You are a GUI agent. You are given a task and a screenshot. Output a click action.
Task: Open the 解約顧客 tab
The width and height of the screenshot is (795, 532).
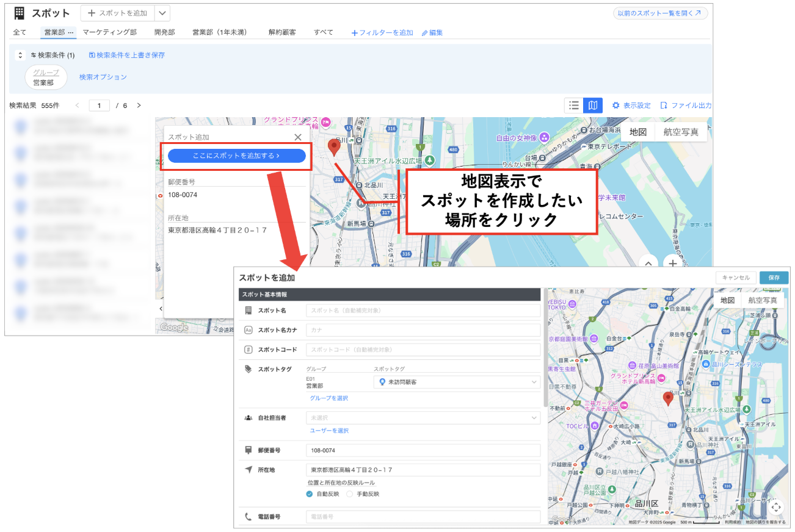click(x=282, y=32)
